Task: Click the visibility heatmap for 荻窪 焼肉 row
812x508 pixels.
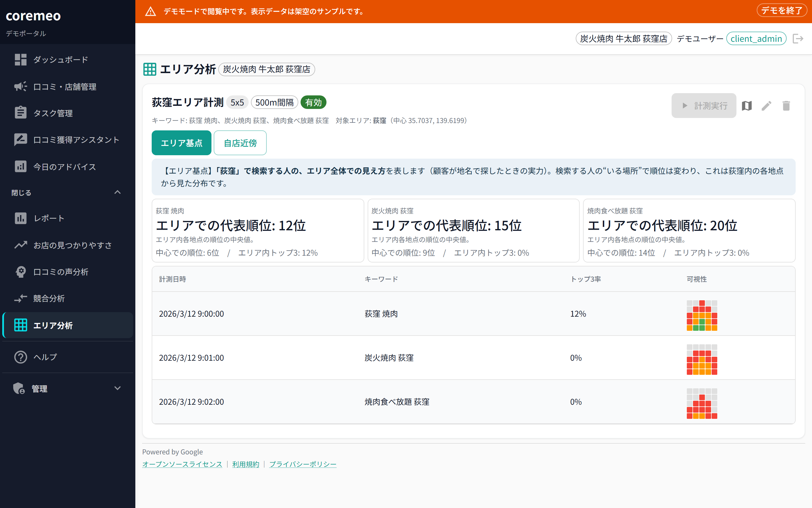Action: click(701, 315)
